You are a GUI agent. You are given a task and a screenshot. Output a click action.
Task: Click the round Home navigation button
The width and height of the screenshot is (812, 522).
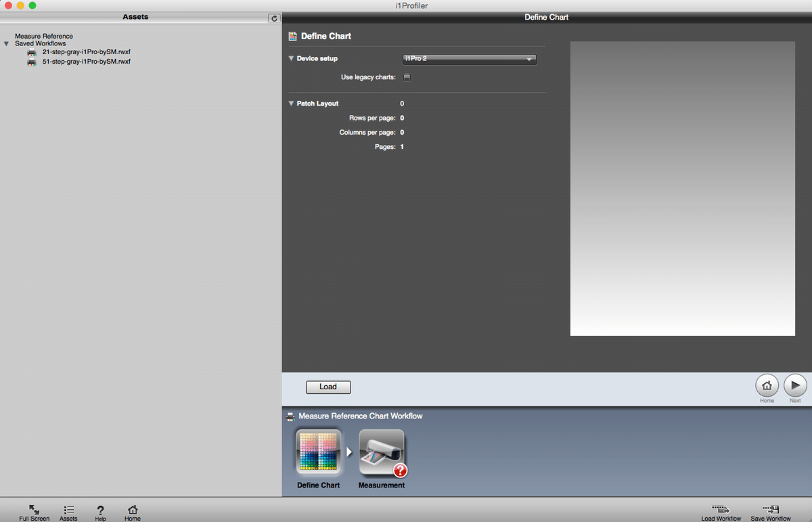coord(767,385)
